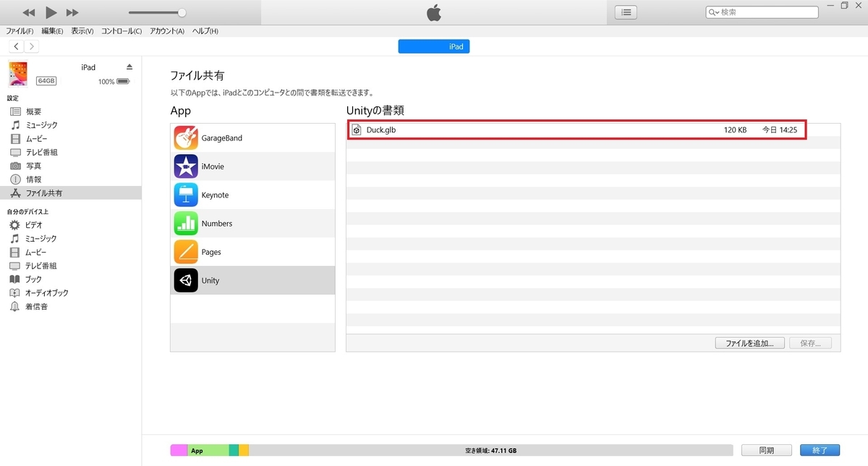The image size is (868, 466).
Task: Click the iPad device thumbnail
Action: coord(18,74)
